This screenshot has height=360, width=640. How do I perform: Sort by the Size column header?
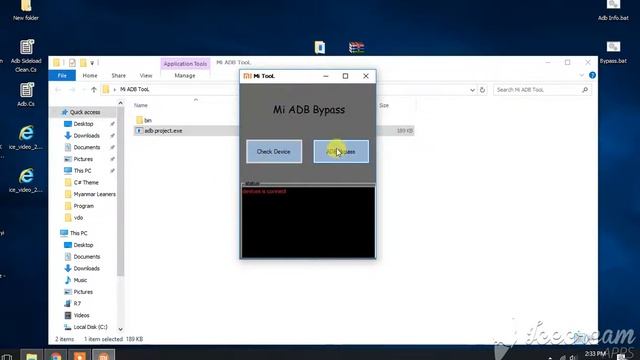tap(384, 105)
